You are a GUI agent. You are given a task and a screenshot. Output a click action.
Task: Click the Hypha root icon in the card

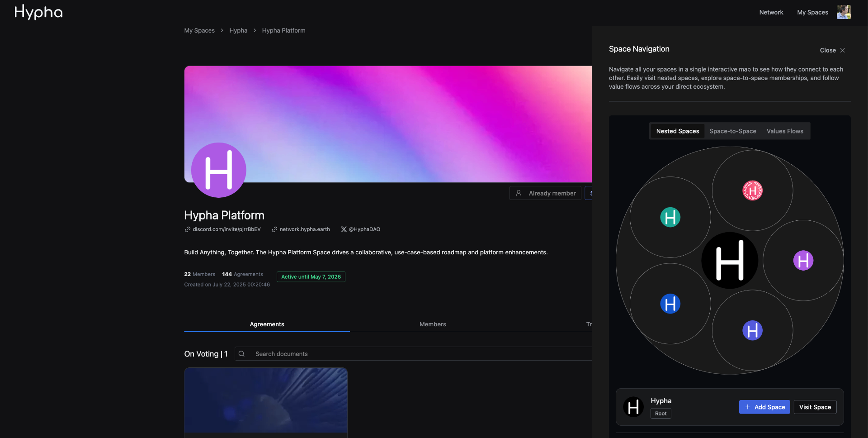(633, 407)
